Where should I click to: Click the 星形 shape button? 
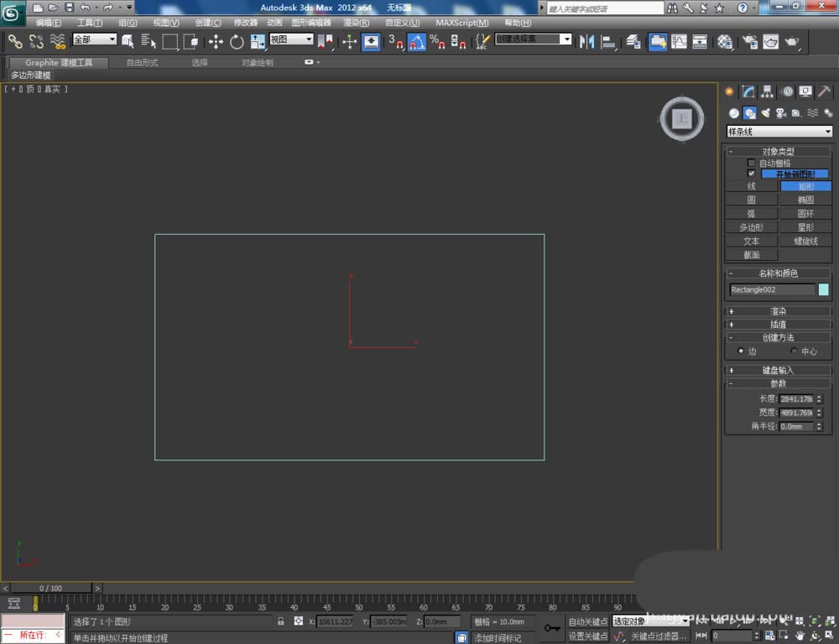[805, 227]
